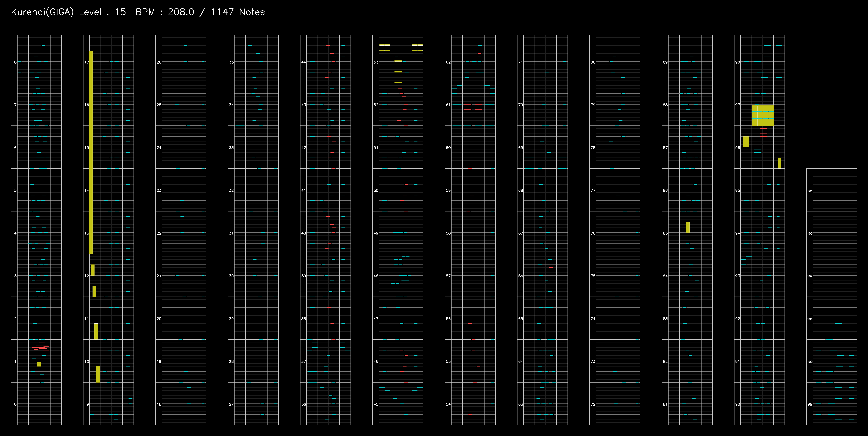The height and width of the screenshot is (436, 868).
Task: Click the yellow bar nearest measure 53 label
Action: (x=398, y=61)
